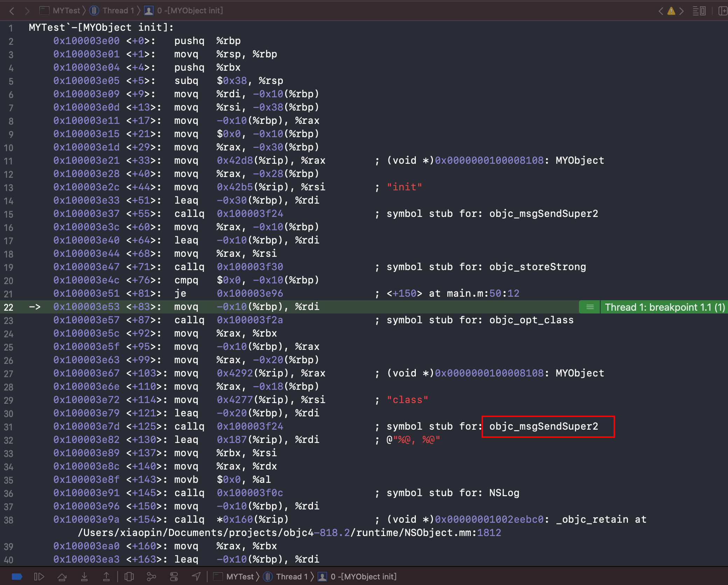This screenshot has width=728, height=585.
Task: Click the yellow warning issue icon
Action: pos(671,11)
